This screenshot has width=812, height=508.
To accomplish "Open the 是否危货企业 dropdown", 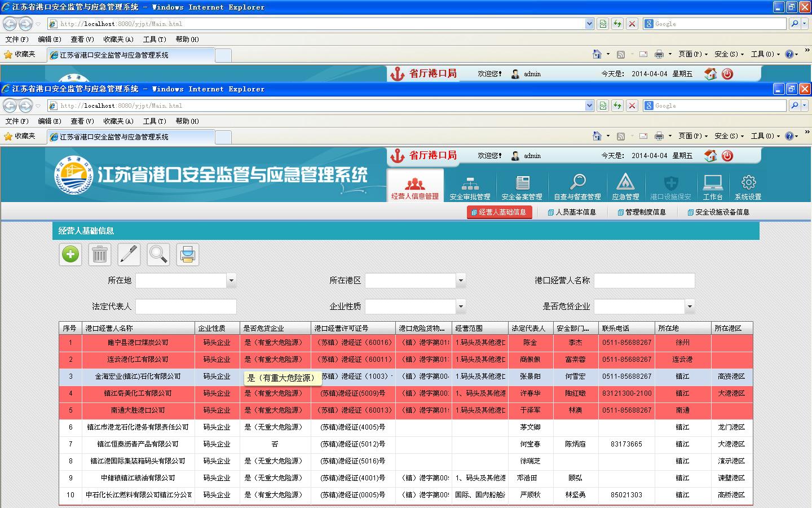I will tap(689, 306).
